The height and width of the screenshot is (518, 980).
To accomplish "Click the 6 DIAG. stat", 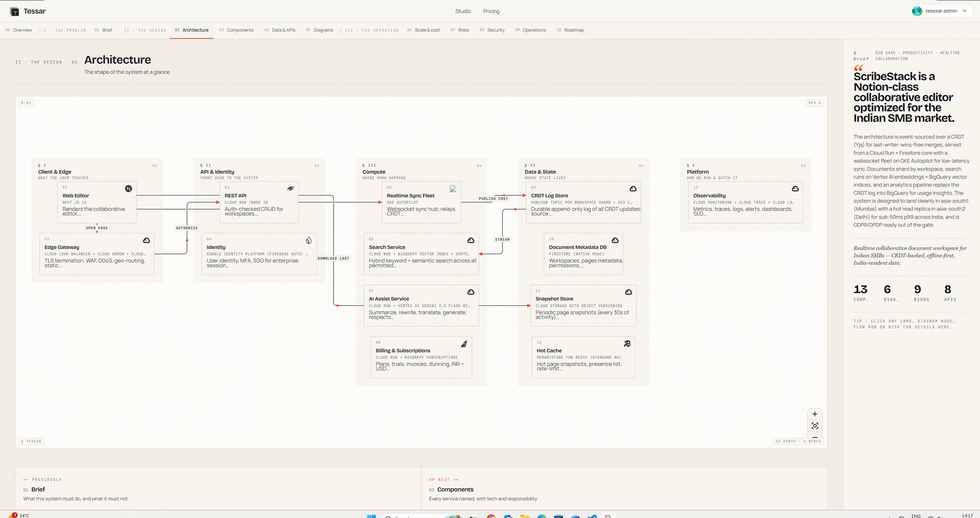I will tap(891, 293).
